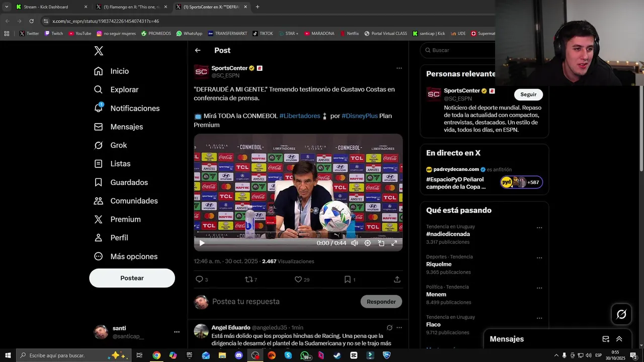Open Windows Start menu

click(8, 355)
